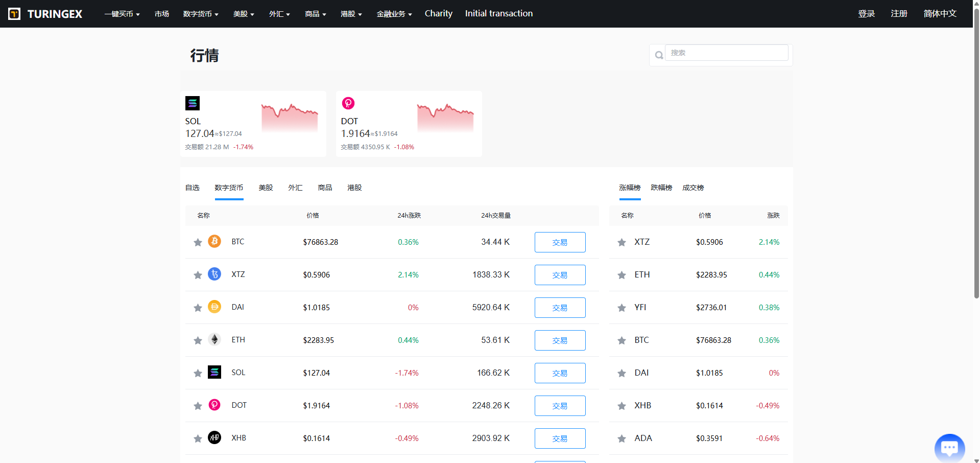Click the DAI coin icon
This screenshot has width=980, height=463.
pyautogui.click(x=214, y=307)
